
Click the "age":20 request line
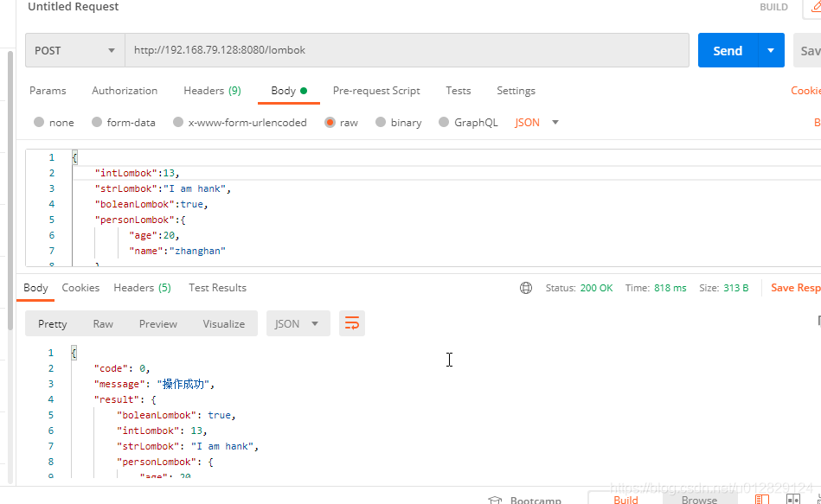[x=154, y=235]
